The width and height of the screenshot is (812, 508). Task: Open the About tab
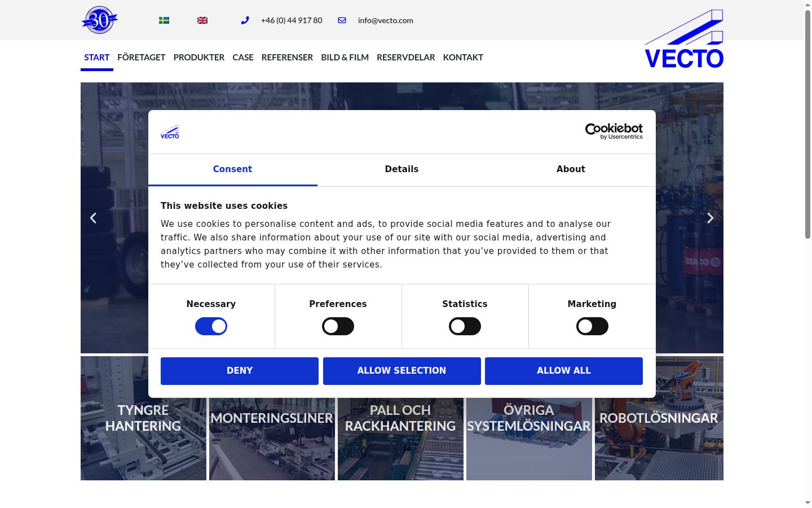pos(571,169)
